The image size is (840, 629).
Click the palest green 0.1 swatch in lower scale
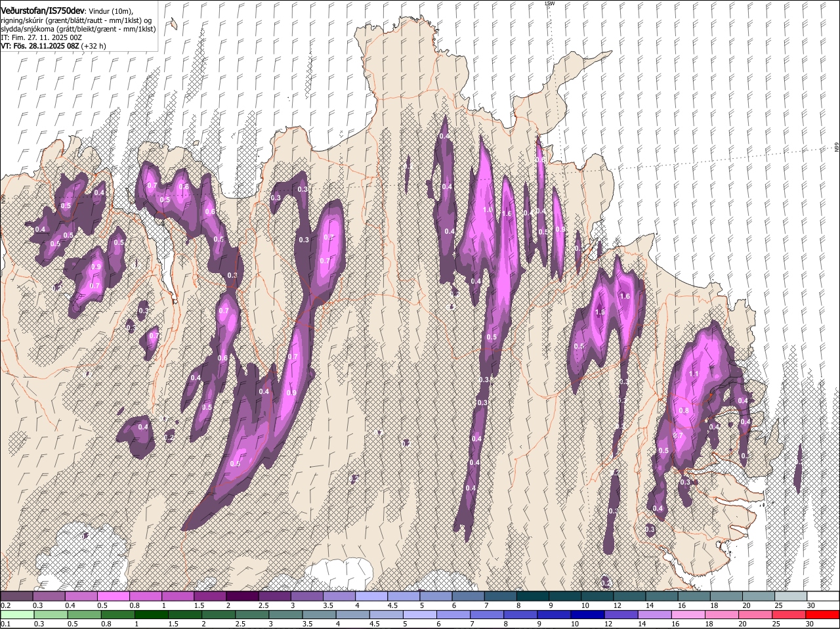click(x=17, y=615)
